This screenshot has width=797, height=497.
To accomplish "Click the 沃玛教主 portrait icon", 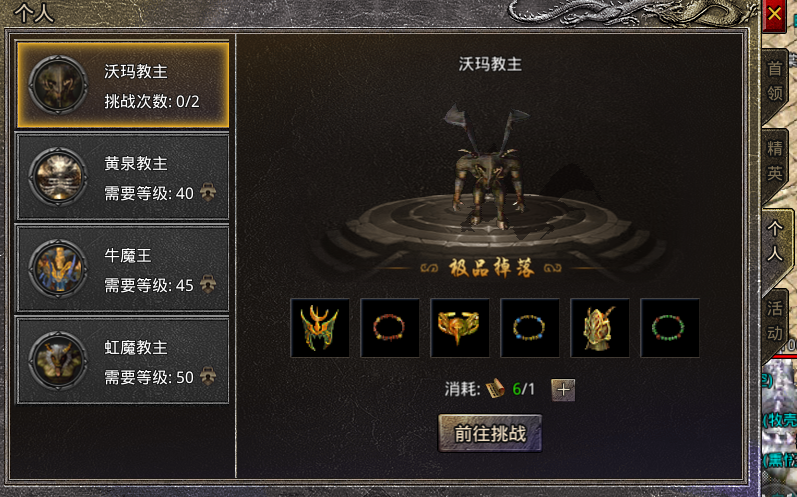I will pyautogui.click(x=58, y=85).
